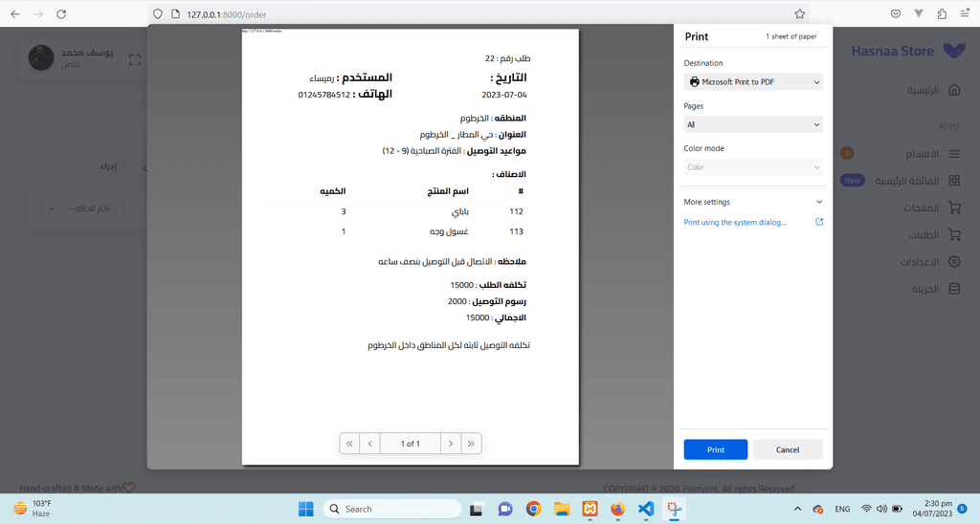The height and width of the screenshot is (524, 980).
Task: Go back with the browser back arrow
Action: click(x=15, y=13)
